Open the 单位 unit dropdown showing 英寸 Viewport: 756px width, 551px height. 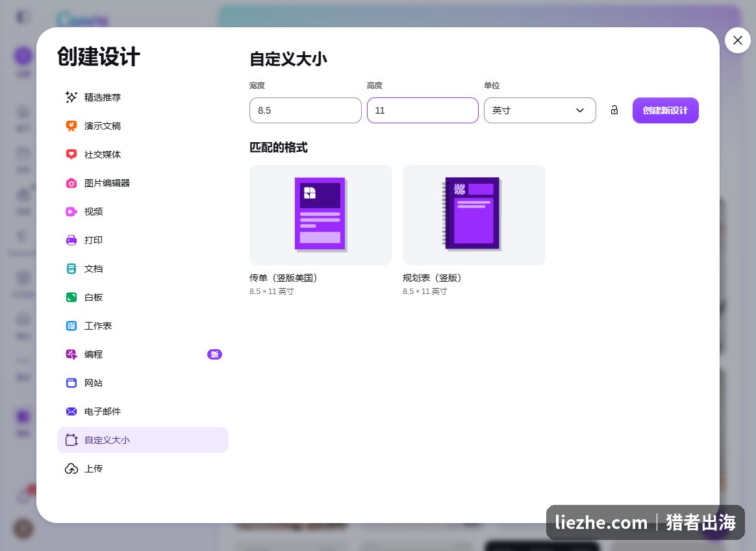tap(540, 110)
